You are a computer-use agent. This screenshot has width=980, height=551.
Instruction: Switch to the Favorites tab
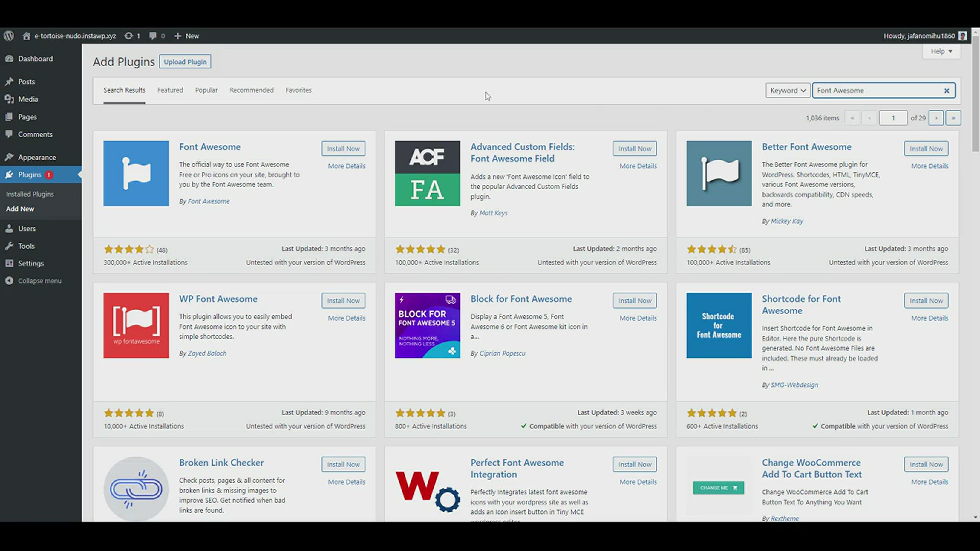(x=299, y=90)
